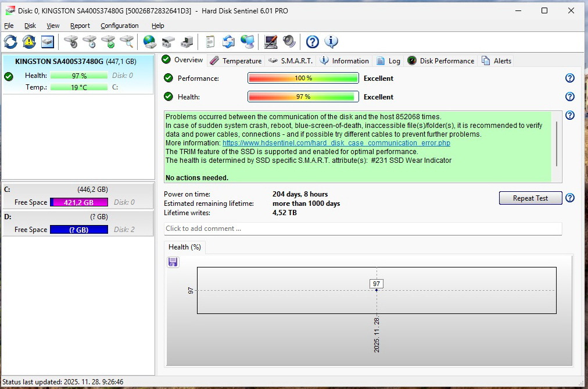Select the Health (%) graph tab
Screen dimensions: 588x389
pos(185,247)
